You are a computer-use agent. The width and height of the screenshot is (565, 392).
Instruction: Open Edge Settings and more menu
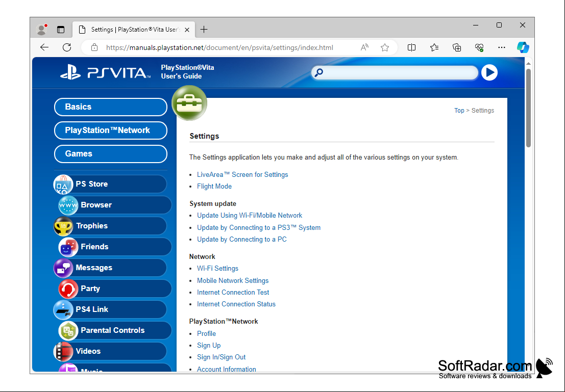click(502, 47)
